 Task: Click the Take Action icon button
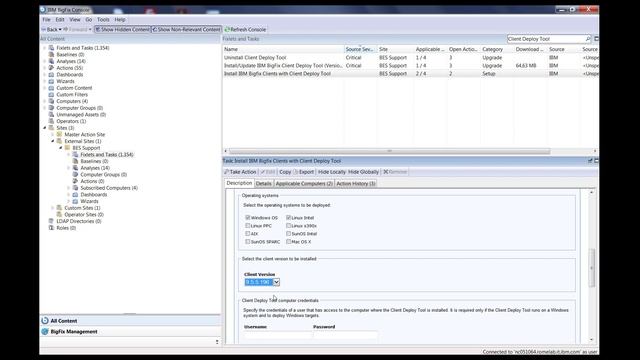(x=240, y=172)
